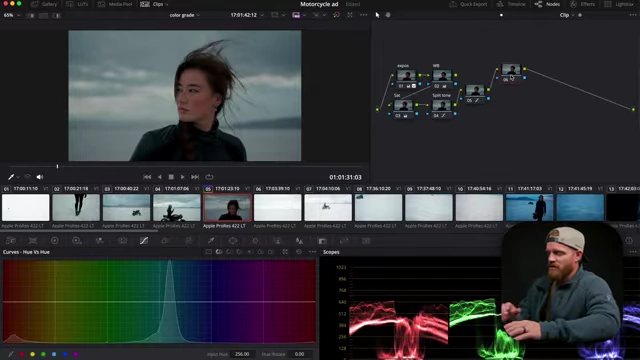
Task: Open the Gallery panel
Action: 44,4
